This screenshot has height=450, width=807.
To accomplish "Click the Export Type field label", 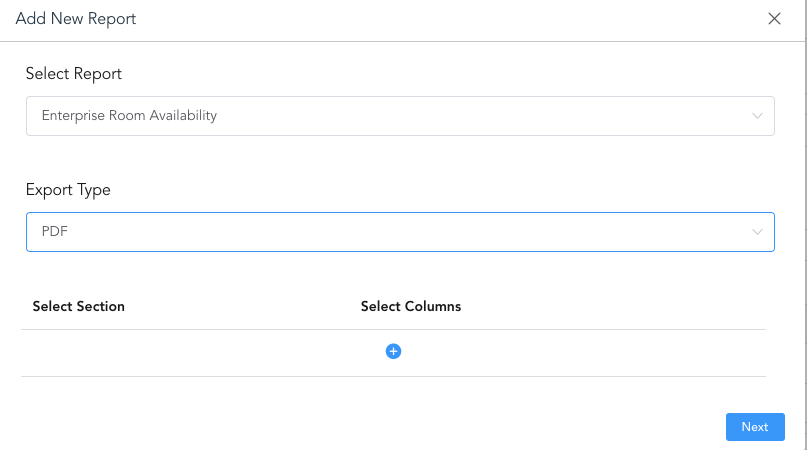I will point(68,190).
